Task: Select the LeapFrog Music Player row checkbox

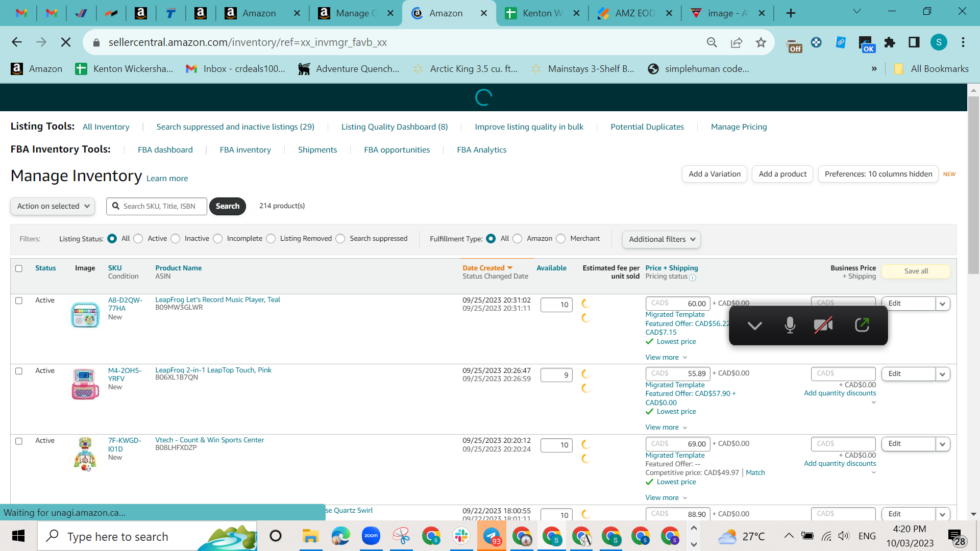Action: (x=19, y=300)
